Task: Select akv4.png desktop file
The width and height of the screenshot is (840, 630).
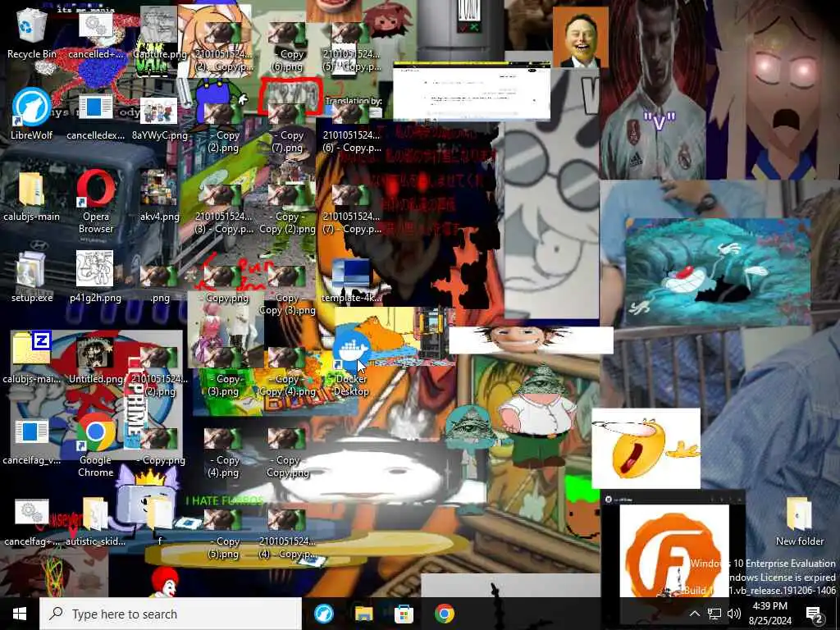Action: pyautogui.click(x=159, y=196)
